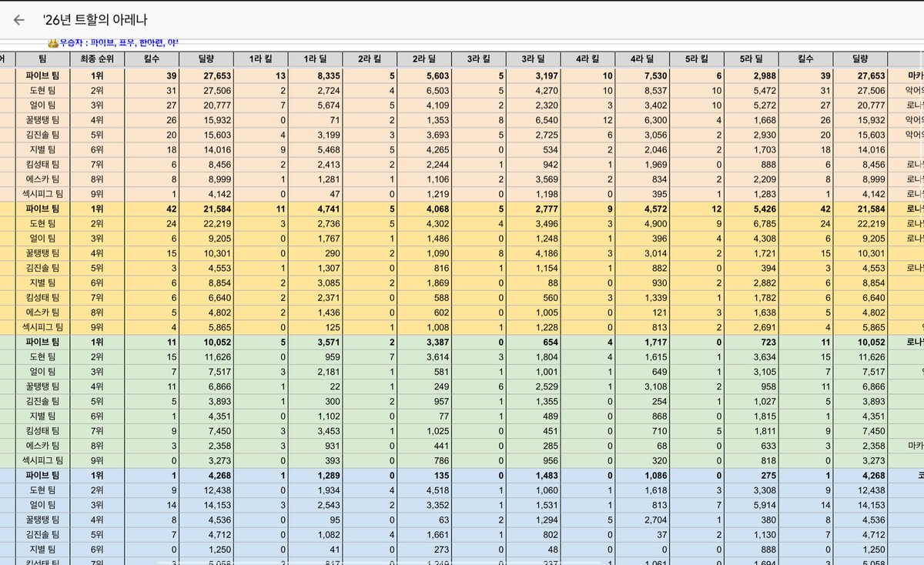
Task: Select the cell showing 5,468
Action: 316,150
